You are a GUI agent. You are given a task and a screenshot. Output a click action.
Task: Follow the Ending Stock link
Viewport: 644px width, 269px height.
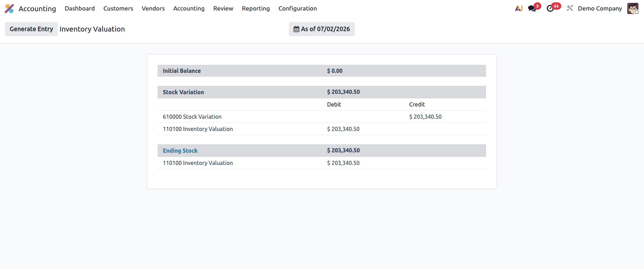pos(180,151)
